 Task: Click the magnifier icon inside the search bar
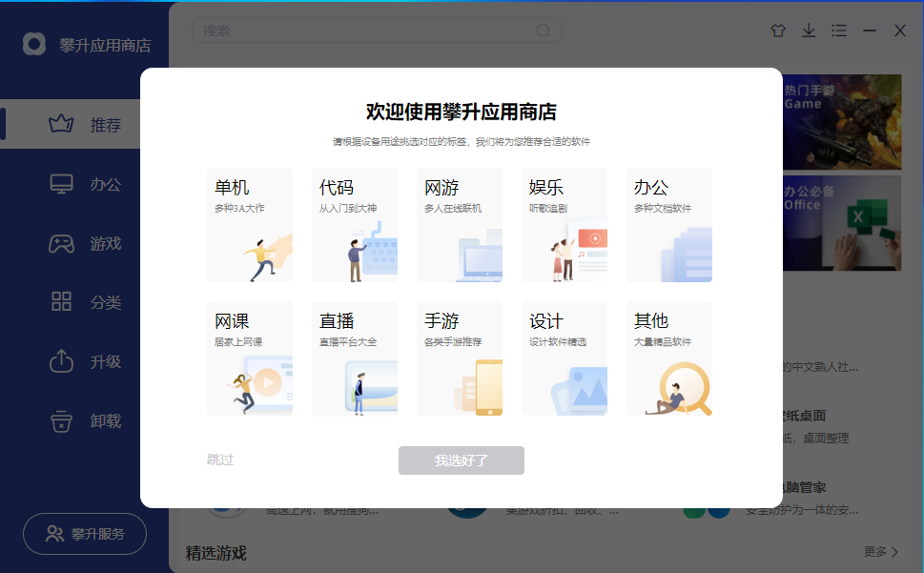coord(543,30)
